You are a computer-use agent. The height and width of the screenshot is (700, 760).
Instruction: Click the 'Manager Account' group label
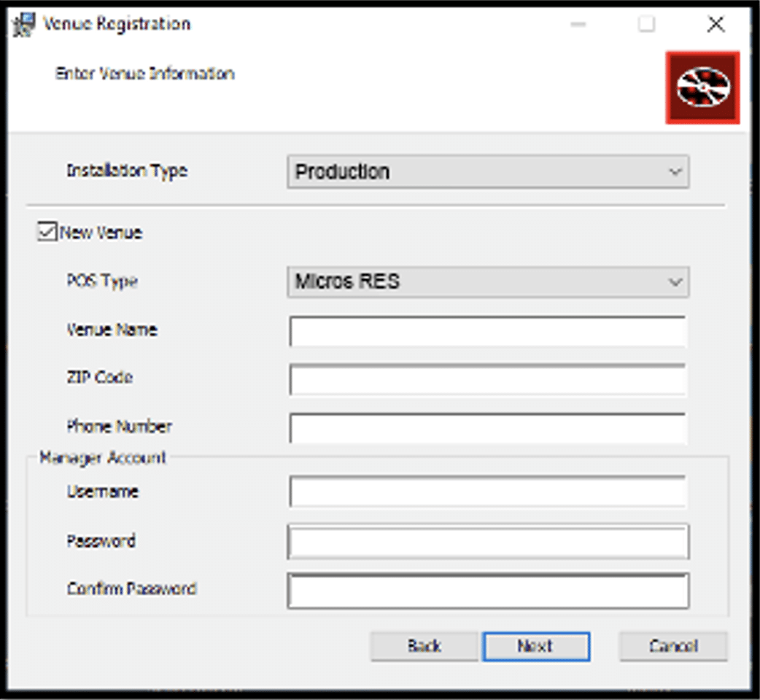[103, 458]
